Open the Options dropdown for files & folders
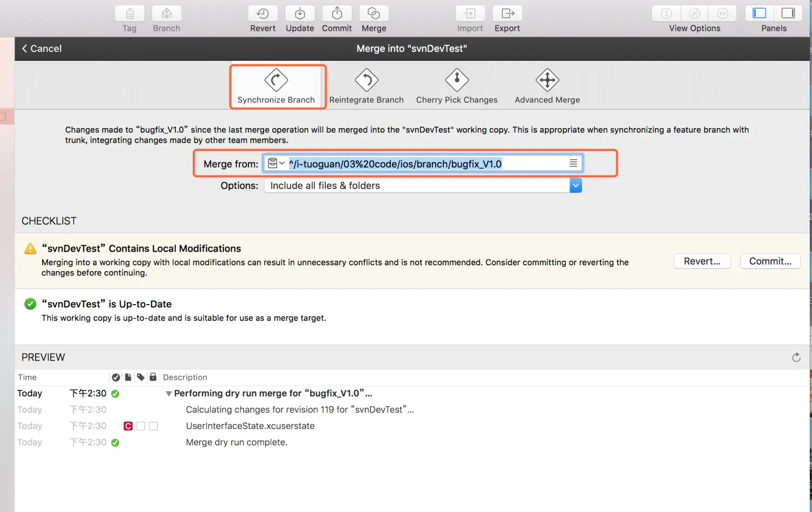 (575, 186)
